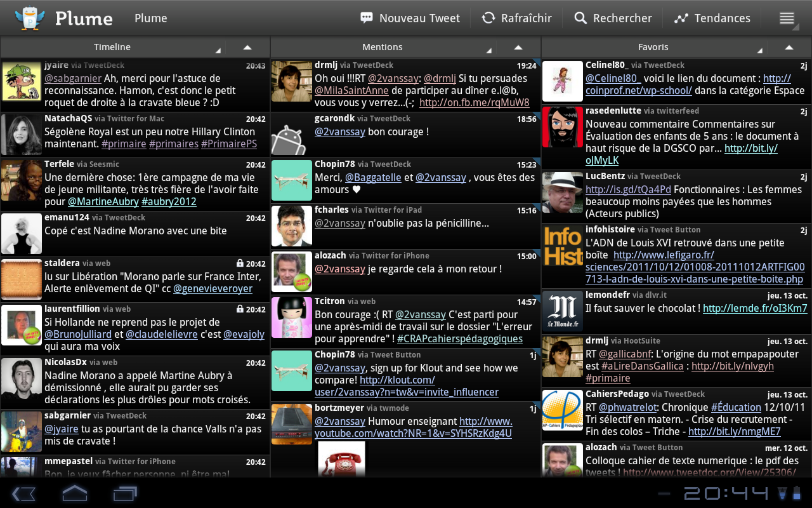The image size is (812, 508).
Task: Refresh feeds with Rafraîchir
Action: pyautogui.click(x=516, y=18)
